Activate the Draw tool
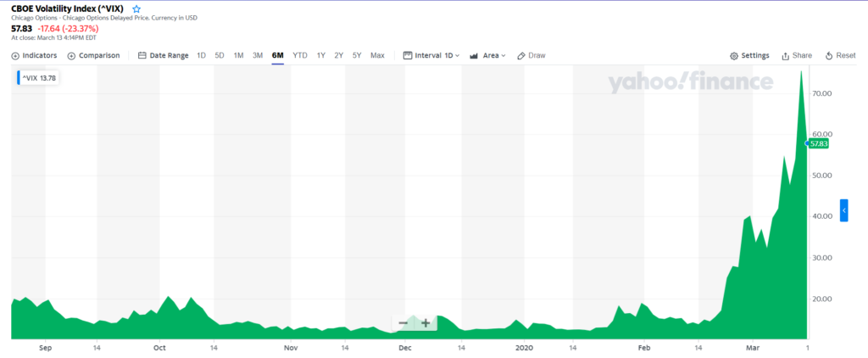The width and height of the screenshot is (868, 358). point(531,55)
